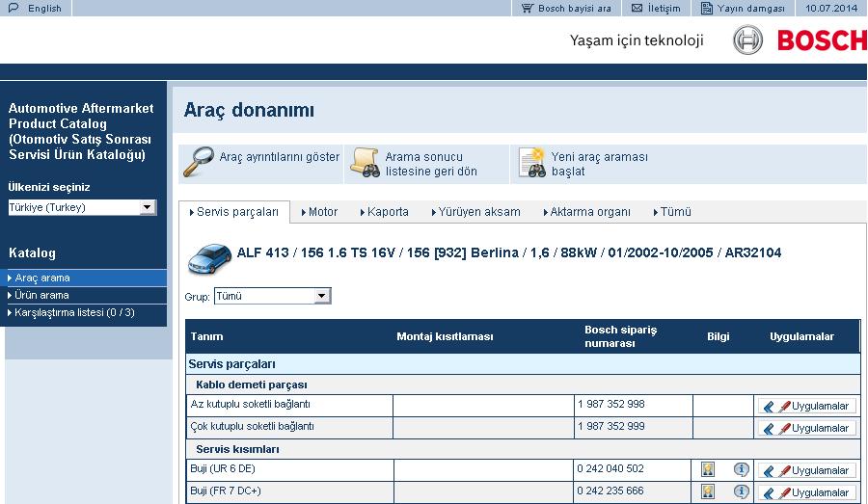Open the Ülkenizi seçiniz country dropdown

[x=148, y=207]
